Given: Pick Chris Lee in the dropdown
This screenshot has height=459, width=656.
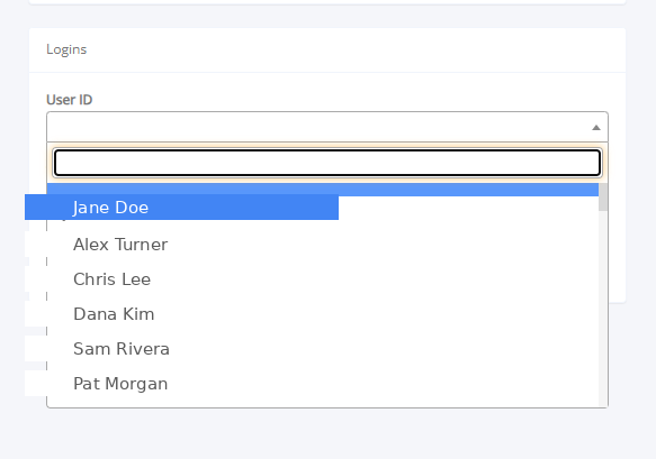Looking at the screenshot, I should pyautogui.click(x=112, y=279).
